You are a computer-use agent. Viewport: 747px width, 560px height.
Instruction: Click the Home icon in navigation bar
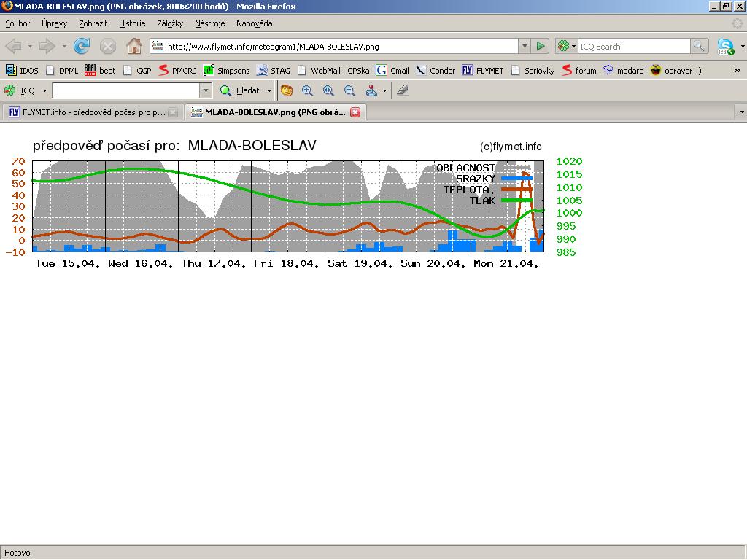[x=133, y=46]
